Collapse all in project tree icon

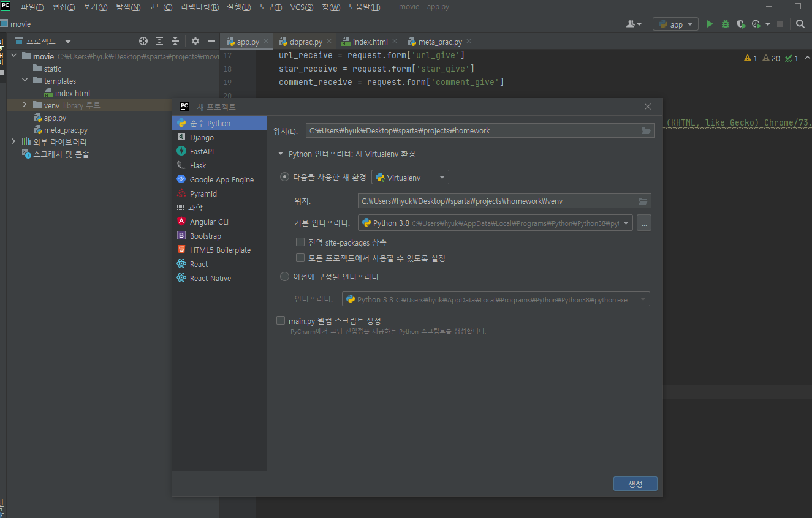point(175,41)
